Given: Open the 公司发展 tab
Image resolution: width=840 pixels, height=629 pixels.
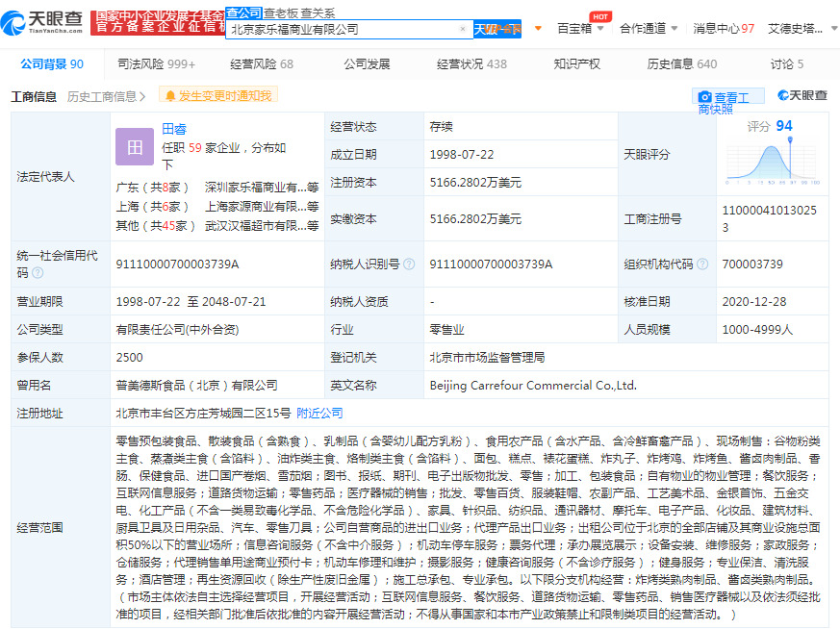Looking at the screenshot, I should 367,64.
